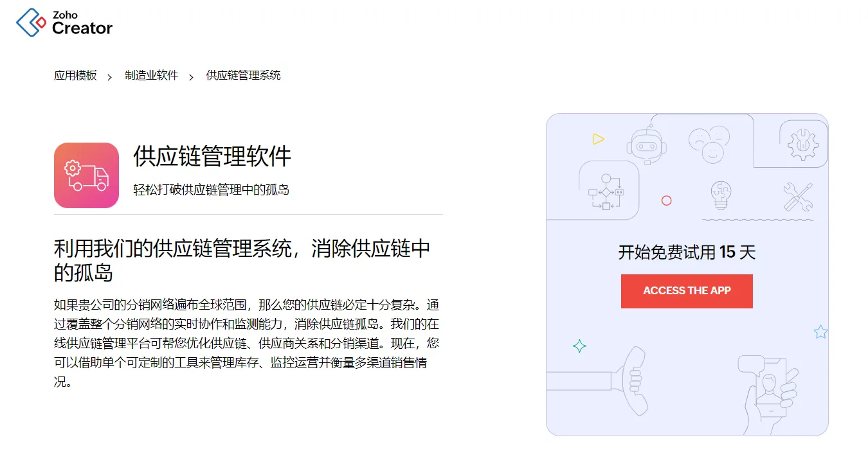Click the subtitle 轻松打破供应链管理中的孤岛
This screenshot has width=868, height=469.
[x=212, y=190]
